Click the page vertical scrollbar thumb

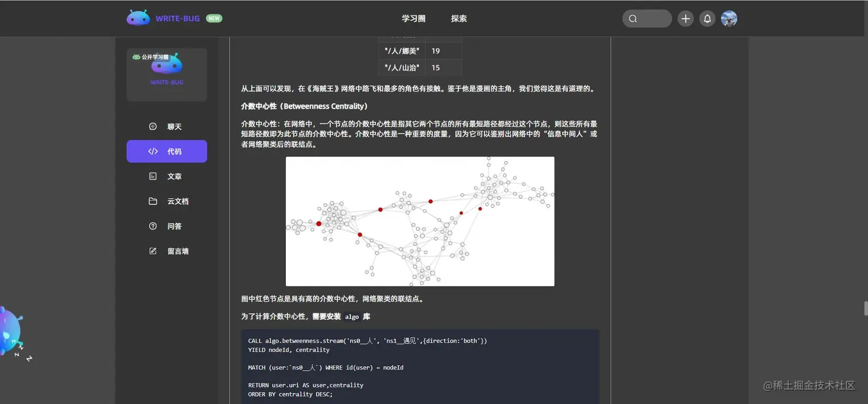[x=865, y=308]
